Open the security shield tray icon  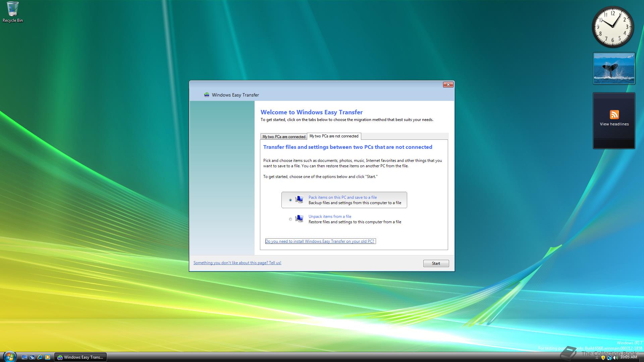[603, 358]
